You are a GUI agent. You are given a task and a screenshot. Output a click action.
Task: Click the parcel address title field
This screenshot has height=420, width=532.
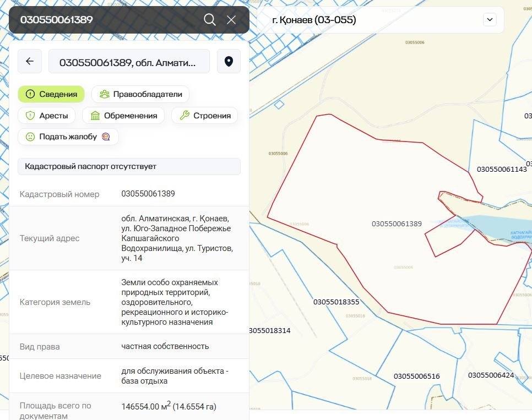tap(129, 62)
